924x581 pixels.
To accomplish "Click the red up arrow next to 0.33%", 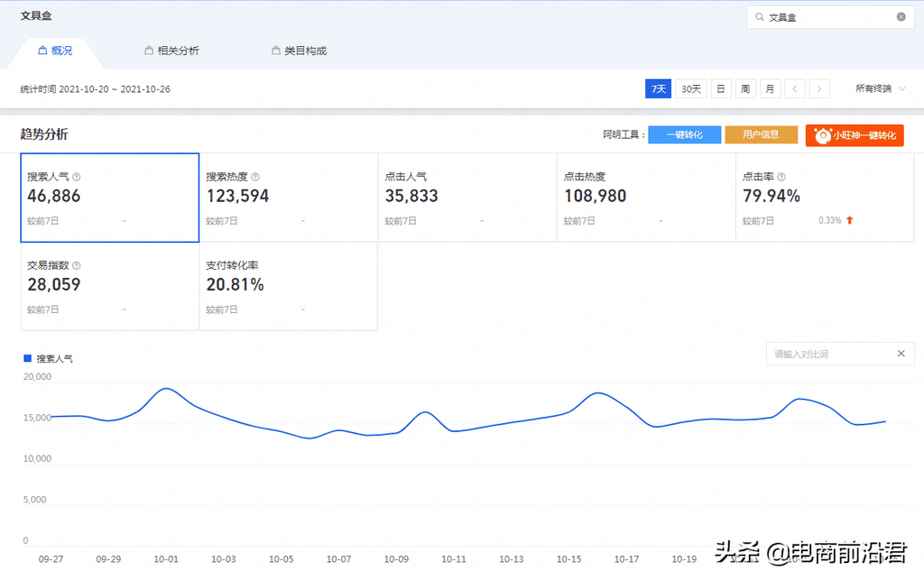I will [850, 220].
